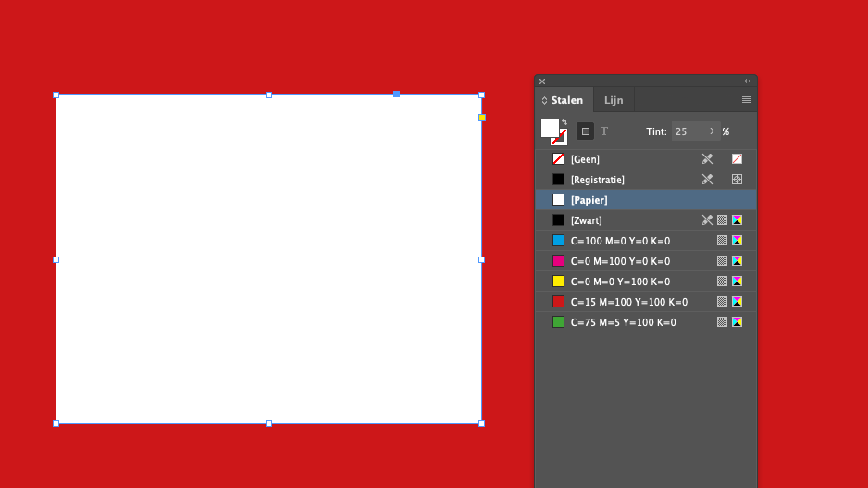Select formatting affects text T button

coord(604,131)
